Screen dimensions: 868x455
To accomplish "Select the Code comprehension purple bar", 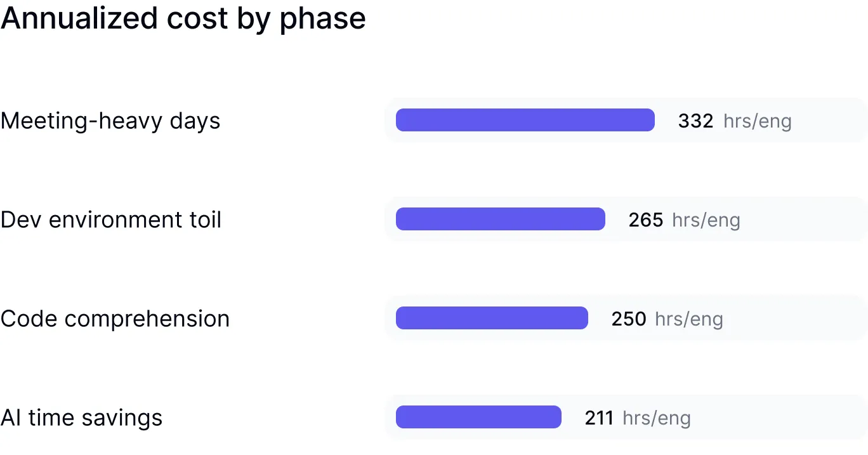I will tap(492, 318).
